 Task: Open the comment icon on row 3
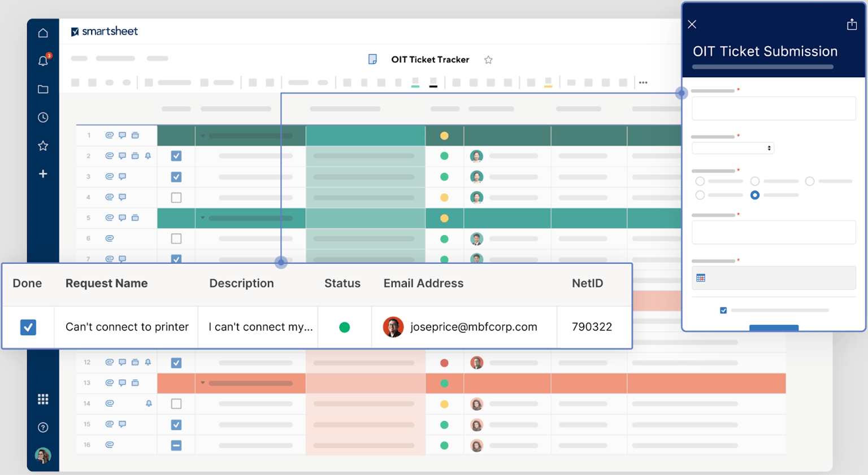pyautogui.click(x=123, y=176)
